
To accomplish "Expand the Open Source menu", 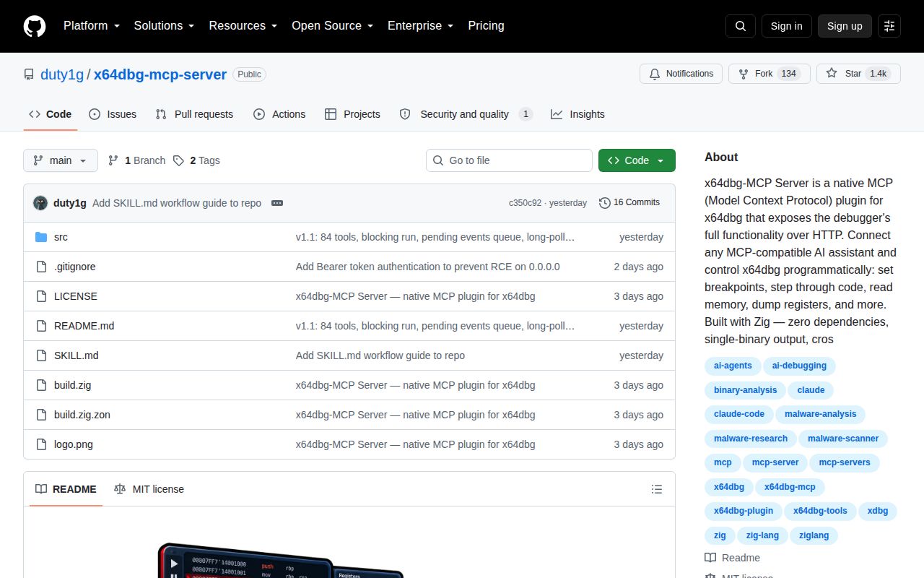I will pos(332,26).
